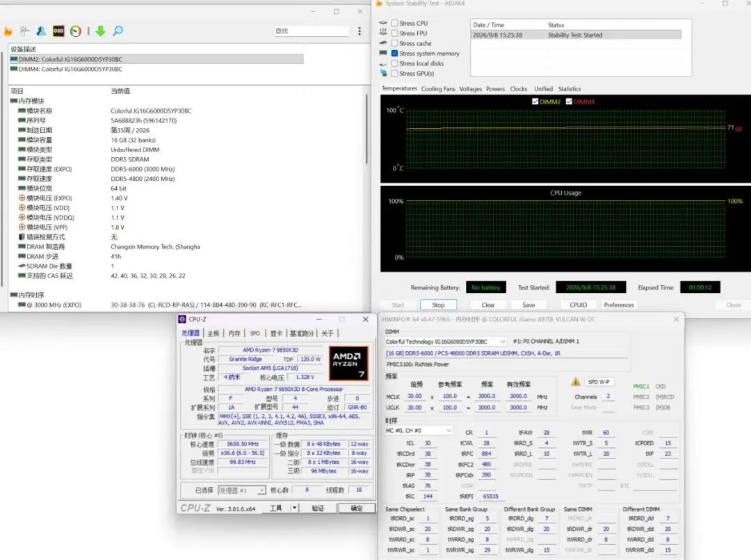Enable the Stress CPU checkbox
751x560 pixels.
pos(395,23)
